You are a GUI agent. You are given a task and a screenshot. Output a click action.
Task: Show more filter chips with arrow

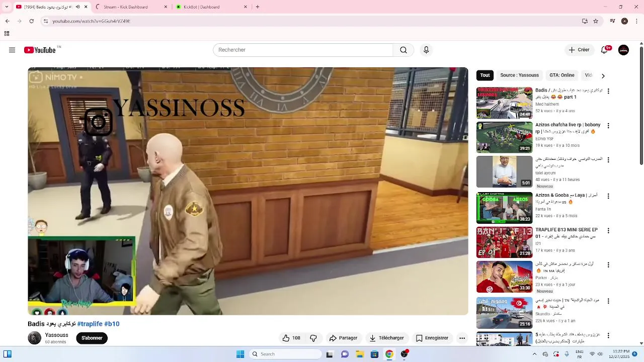tap(603, 75)
